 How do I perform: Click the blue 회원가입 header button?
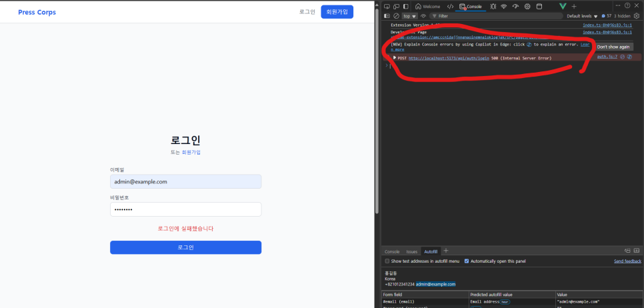337,12
